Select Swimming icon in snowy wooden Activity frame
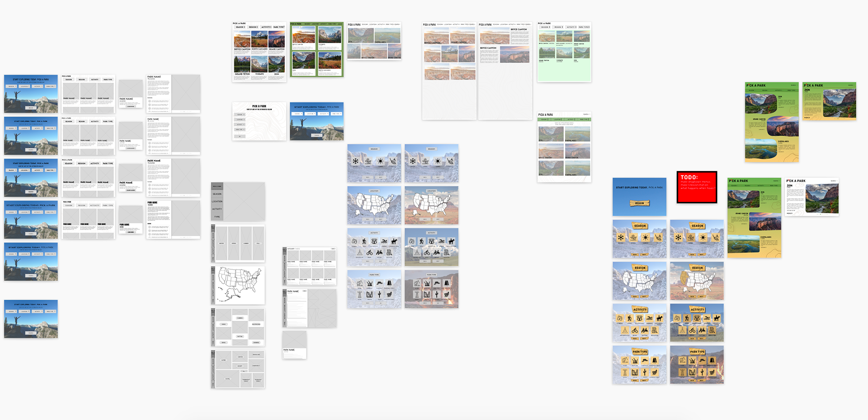The image size is (868, 420). tap(650, 318)
